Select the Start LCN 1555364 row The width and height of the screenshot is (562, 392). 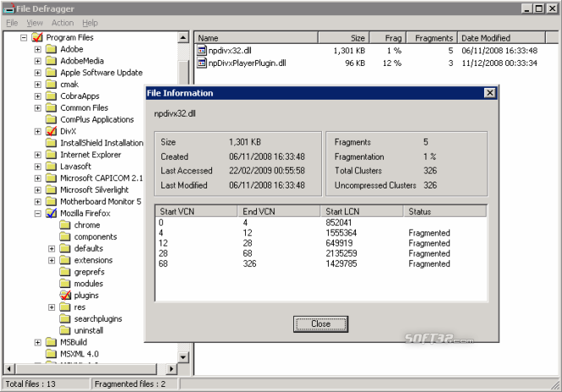coord(321,233)
